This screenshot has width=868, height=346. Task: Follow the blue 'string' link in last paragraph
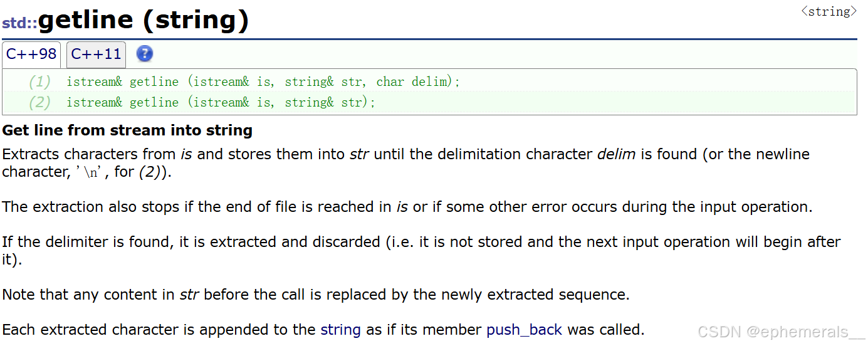[340, 330]
